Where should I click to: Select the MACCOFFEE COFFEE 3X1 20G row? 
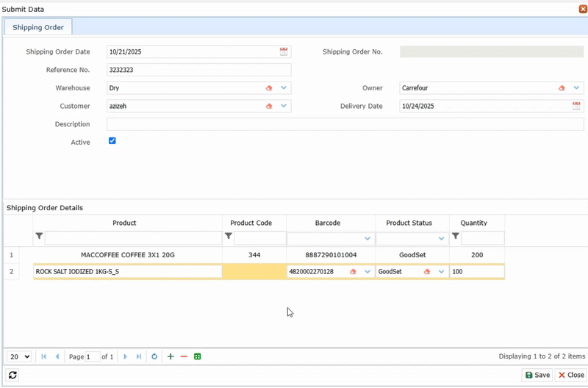128,255
